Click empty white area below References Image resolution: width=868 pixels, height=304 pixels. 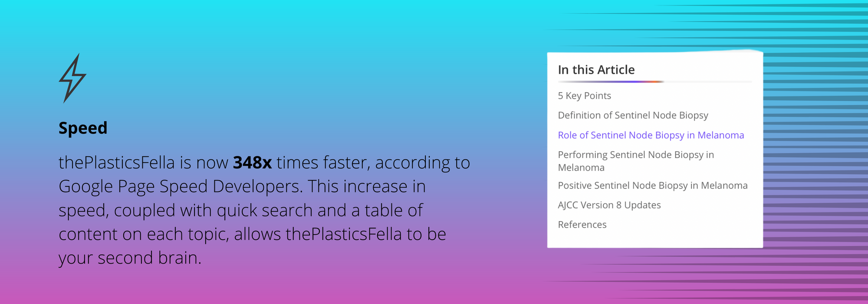point(654,239)
